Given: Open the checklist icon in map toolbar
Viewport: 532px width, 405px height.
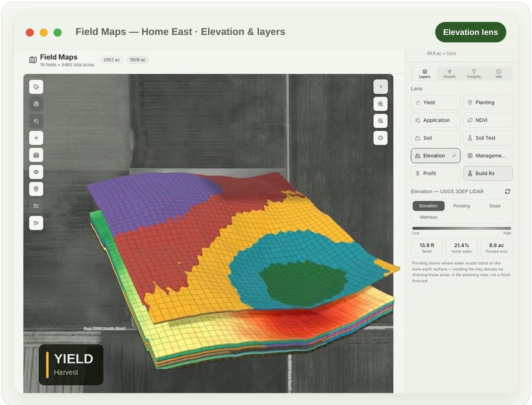Looking at the screenshot, I should [x=36, y=206].
